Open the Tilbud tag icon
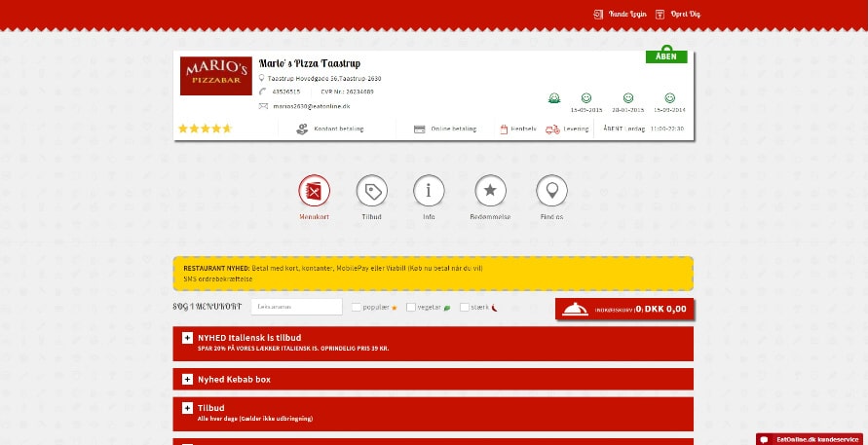This screenshot has width=868, height=445. pyautogui.click(x=371, y=191)
